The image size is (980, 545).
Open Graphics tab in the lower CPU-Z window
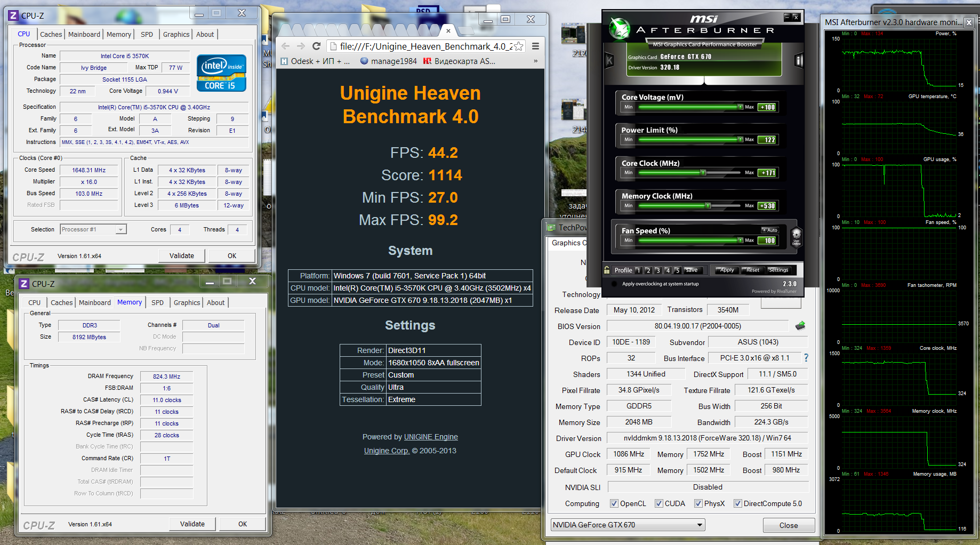coord(187,302)
